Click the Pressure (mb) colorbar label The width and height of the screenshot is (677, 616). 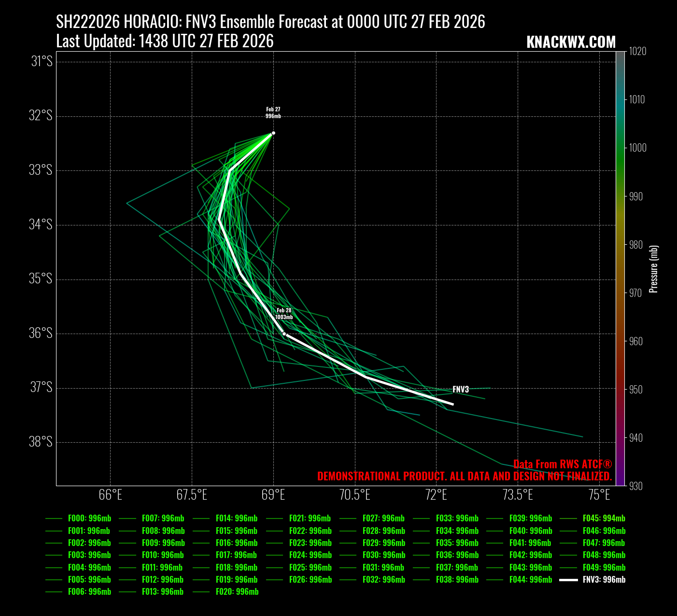[x=653, y=269]
